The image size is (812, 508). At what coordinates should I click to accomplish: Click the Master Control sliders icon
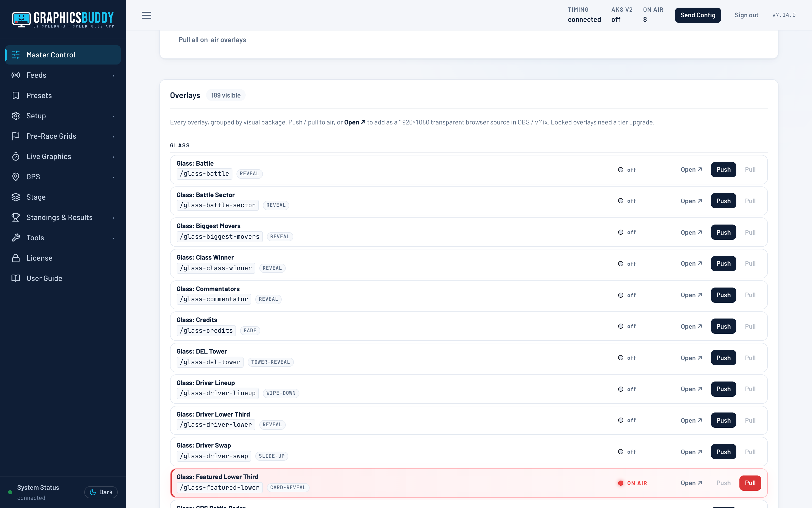tap(16, 55)
